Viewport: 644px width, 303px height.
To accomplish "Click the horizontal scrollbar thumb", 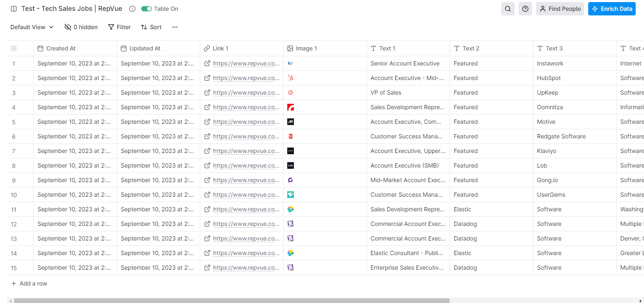I will pos(232,300).
